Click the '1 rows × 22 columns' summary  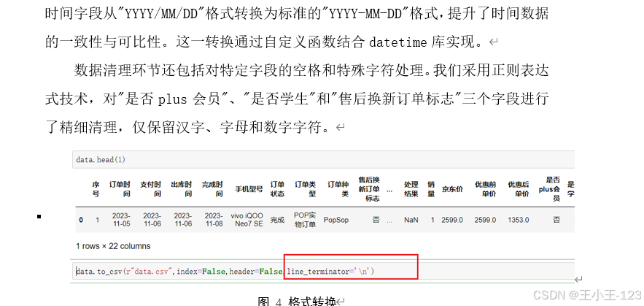[113, 246]
